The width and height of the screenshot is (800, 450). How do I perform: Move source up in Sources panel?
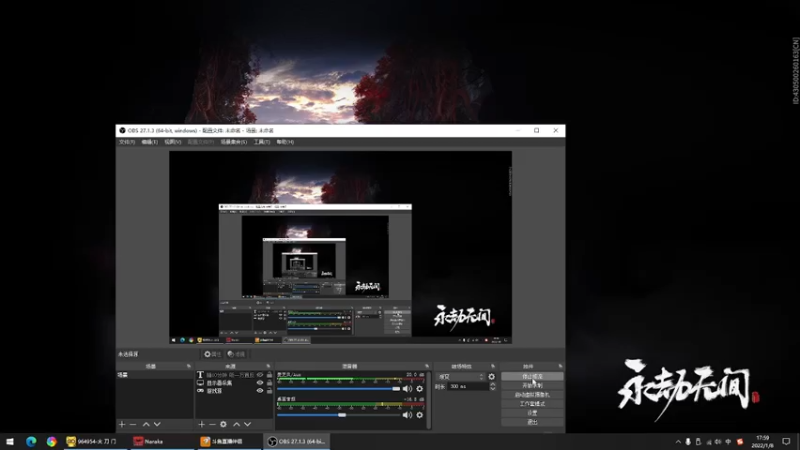[x=236, y=424]
